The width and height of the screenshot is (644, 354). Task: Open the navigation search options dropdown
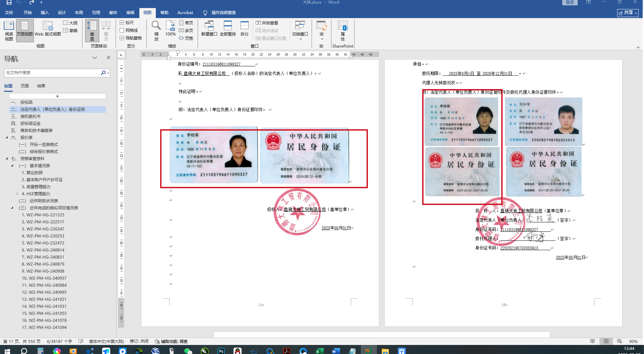tap(108, 73)
